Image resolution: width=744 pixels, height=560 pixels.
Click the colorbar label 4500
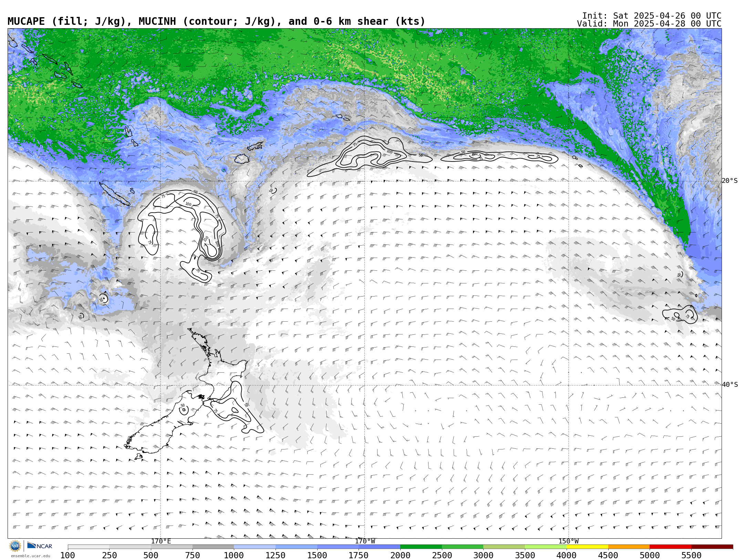(x=608, y=556)
